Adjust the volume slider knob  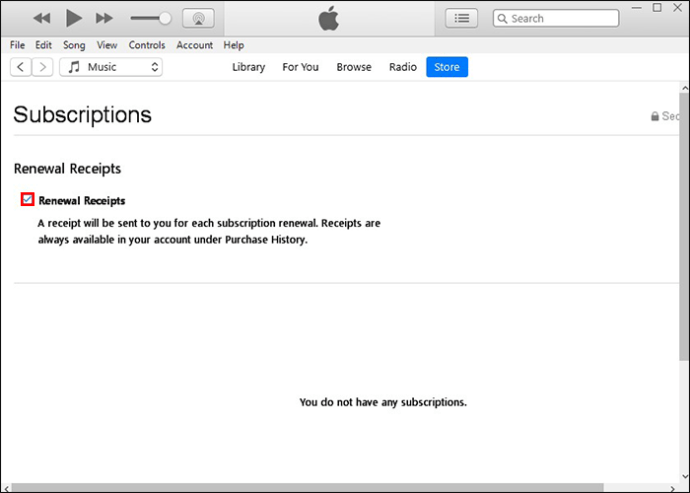[x=165, y=18]
